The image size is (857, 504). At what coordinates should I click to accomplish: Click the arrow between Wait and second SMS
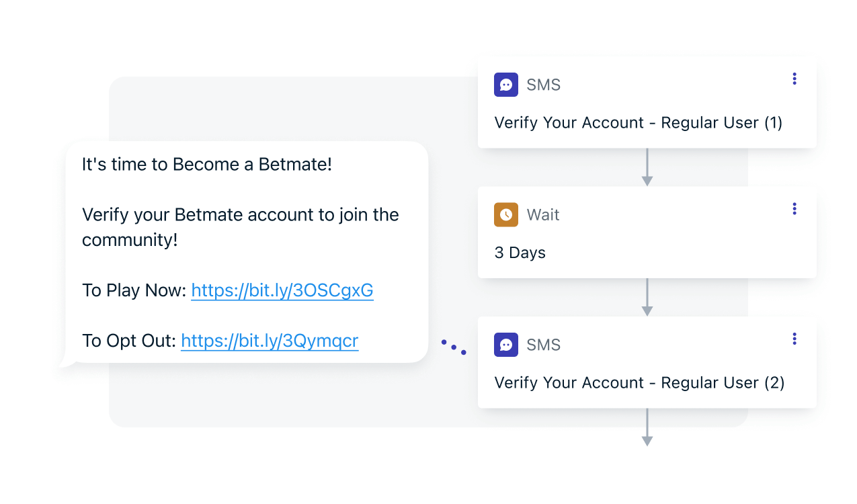647,297
